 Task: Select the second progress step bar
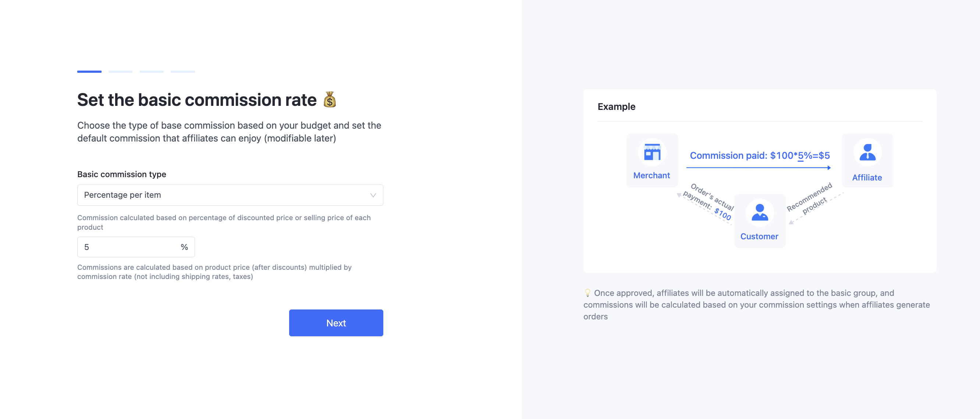click(120, 71)
